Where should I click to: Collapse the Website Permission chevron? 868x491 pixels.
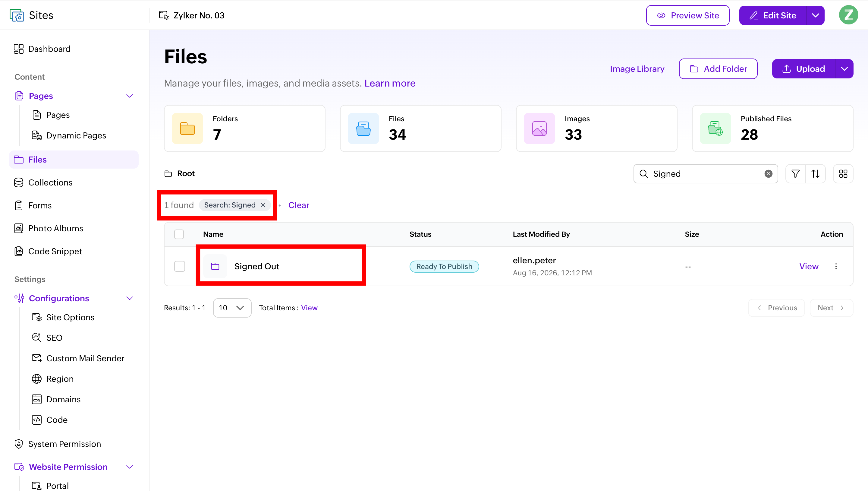click(129, 467)
